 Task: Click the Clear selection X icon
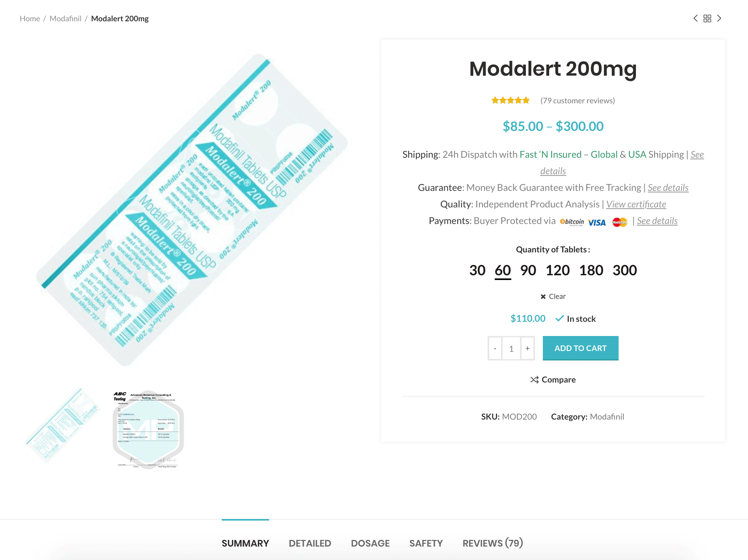click(543, 297)
